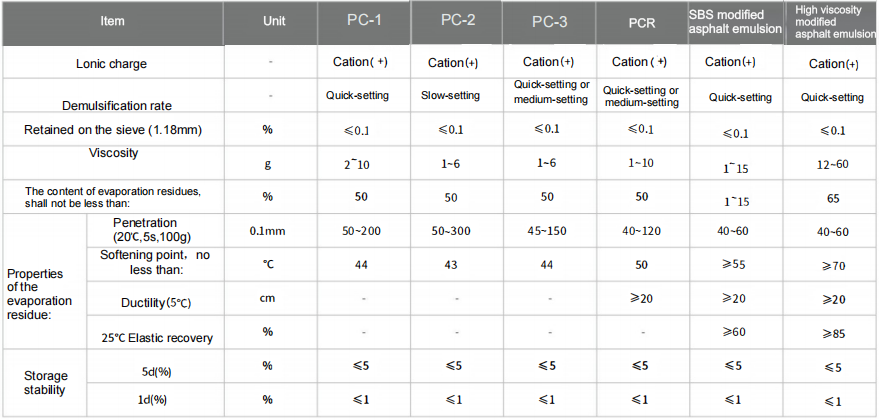Image resolution: width=879 pixels, height=420 pixels.
Task: Click the "Lonic charge" row label
Action: point(112,64)
